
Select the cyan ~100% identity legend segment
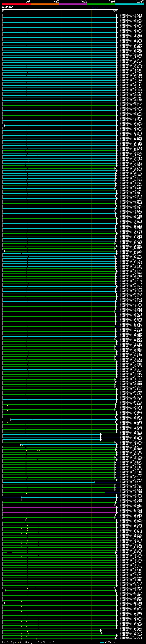[x=130, y=4]
